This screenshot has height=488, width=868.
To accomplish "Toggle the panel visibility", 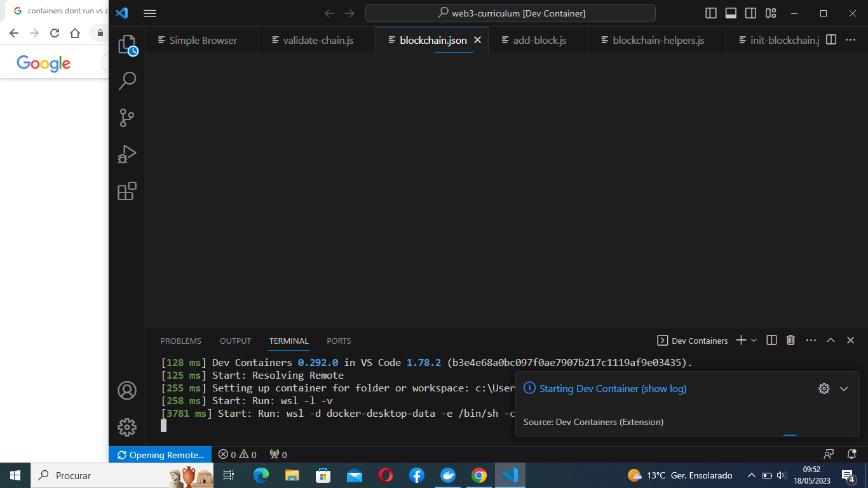I will click(730, 13).
